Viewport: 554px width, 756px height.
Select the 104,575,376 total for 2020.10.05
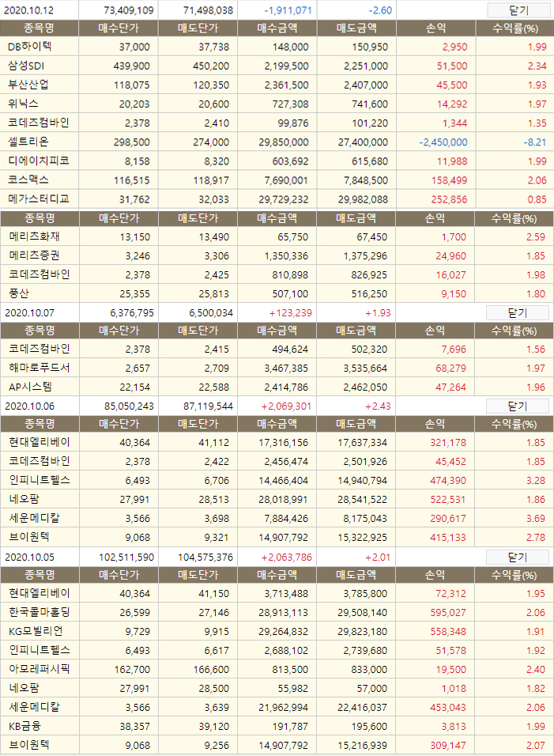coord(205,558)
